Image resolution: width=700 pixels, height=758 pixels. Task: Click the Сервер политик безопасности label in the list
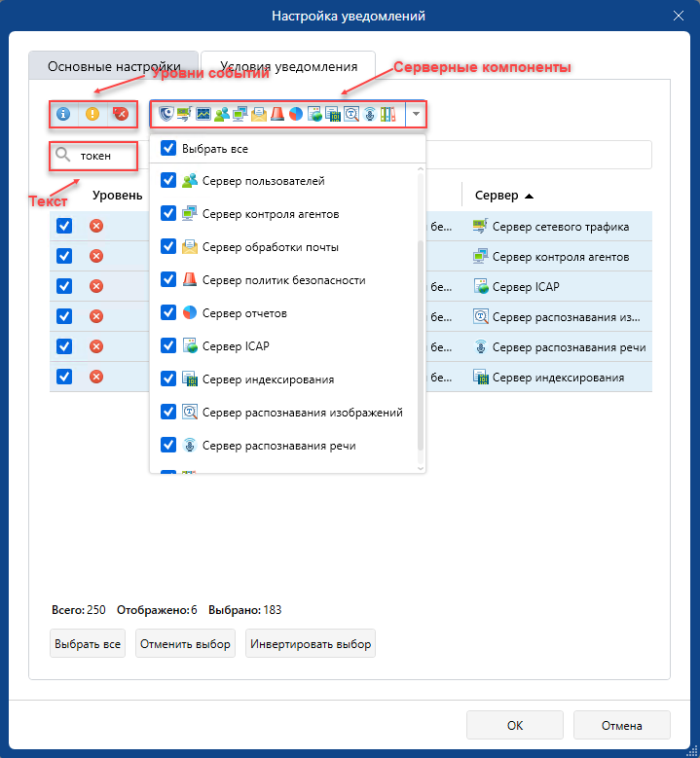click(x=284, y=280)
